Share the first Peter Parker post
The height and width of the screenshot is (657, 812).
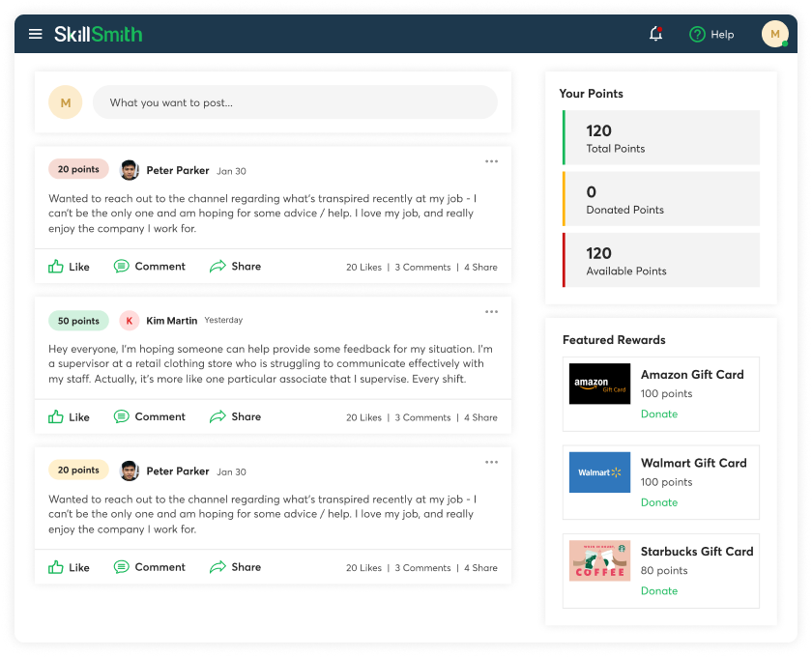point(235,266)
